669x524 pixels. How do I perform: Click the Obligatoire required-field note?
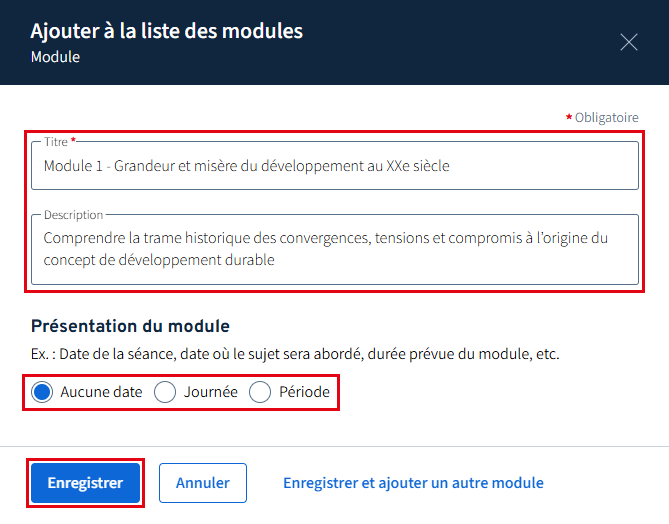[606, 117]
